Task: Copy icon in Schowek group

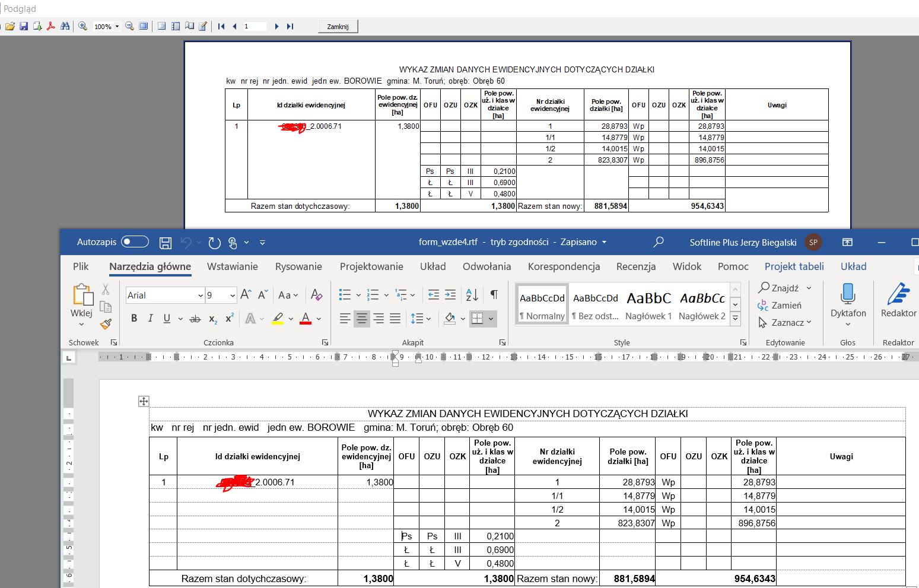Action: coord(106,307)
